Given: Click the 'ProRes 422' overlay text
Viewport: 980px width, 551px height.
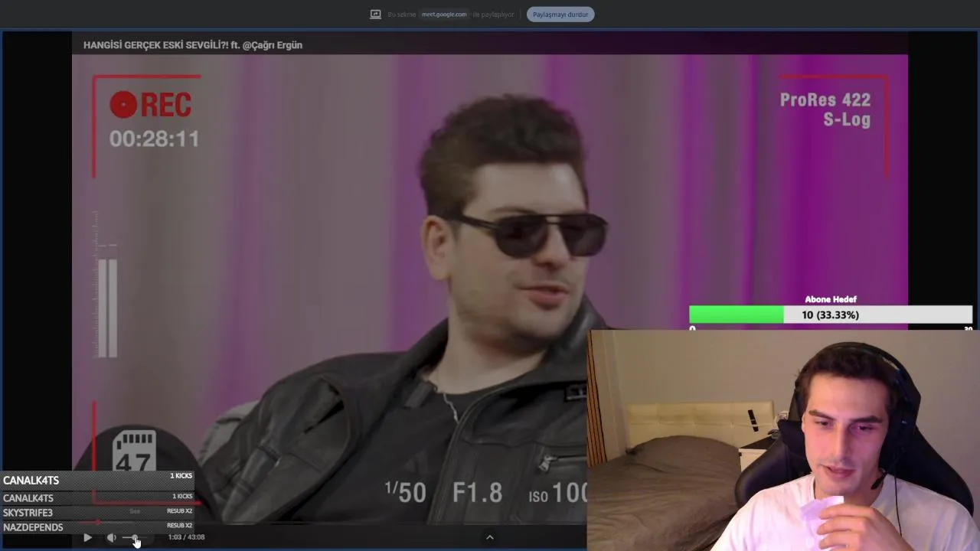Looking at the screenshot, I should tap(825, 100).
